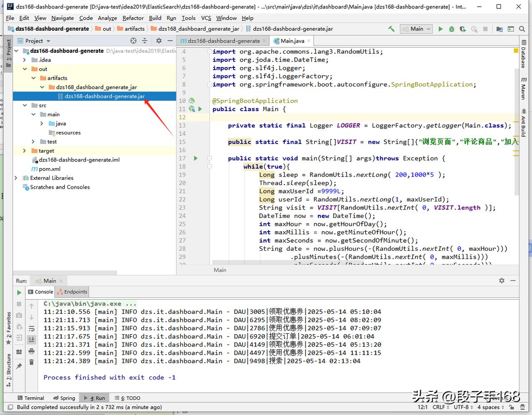Image resolution: width=532 pixels, height=415 pixels.
Task: Click the Stop square in the top toolbar
Action: coord(485,29)
